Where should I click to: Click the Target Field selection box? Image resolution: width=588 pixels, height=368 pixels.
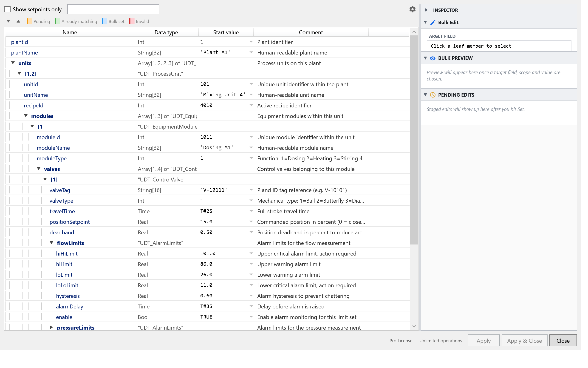pos(499,46)
